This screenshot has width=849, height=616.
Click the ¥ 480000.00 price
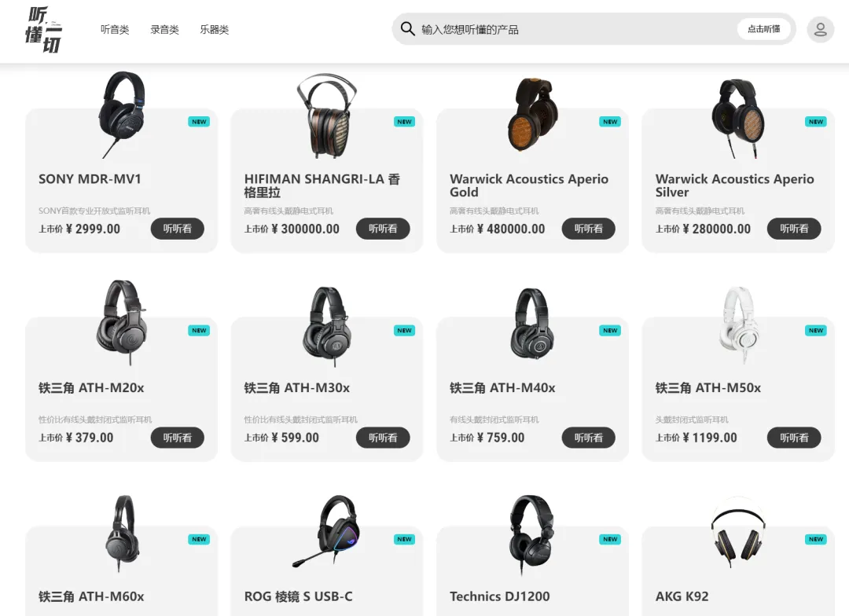[x=511, y=229]
